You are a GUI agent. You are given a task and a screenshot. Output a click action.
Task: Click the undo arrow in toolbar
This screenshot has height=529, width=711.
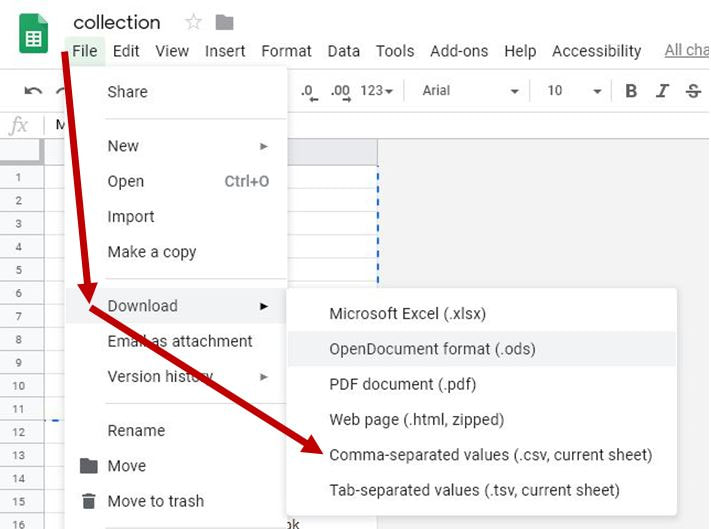pyautogui.click(x=33, y=91)
